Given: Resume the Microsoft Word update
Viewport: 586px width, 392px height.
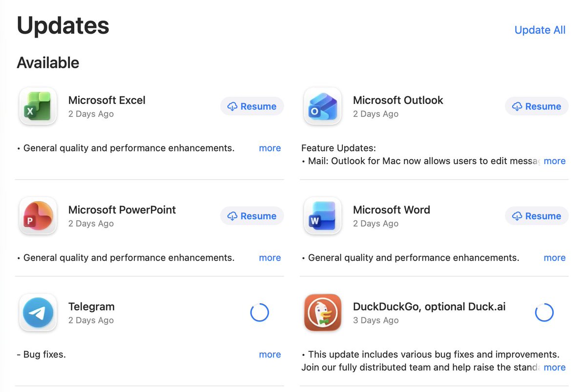Looking at the screenshot, I should click(x=537, y=216).
